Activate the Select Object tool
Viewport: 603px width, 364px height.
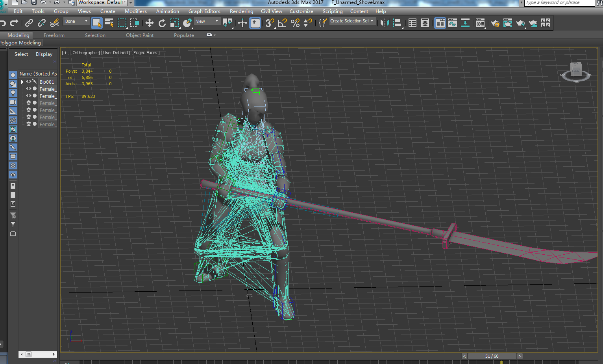tap(96, 23)
